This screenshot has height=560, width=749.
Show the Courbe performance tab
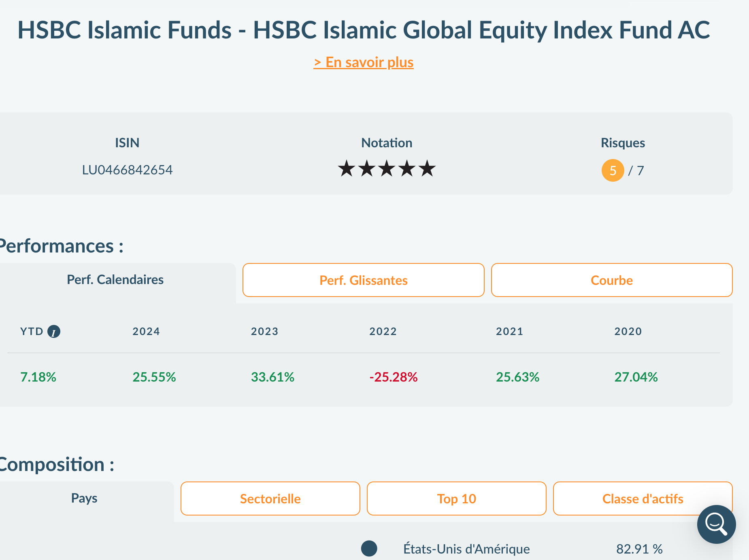pyautogui.click(x=612, y=280)
